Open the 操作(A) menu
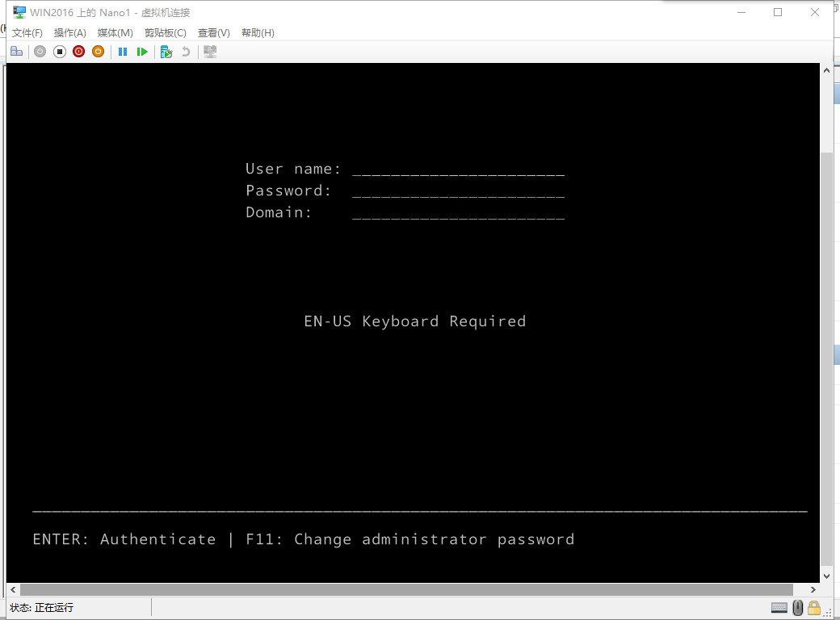The width and height of the screenshot is (840, 620). [x=69, y=32]
